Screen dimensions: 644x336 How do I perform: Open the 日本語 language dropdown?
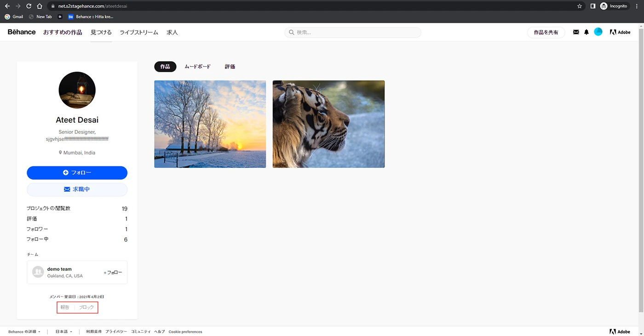pos(64,331)
